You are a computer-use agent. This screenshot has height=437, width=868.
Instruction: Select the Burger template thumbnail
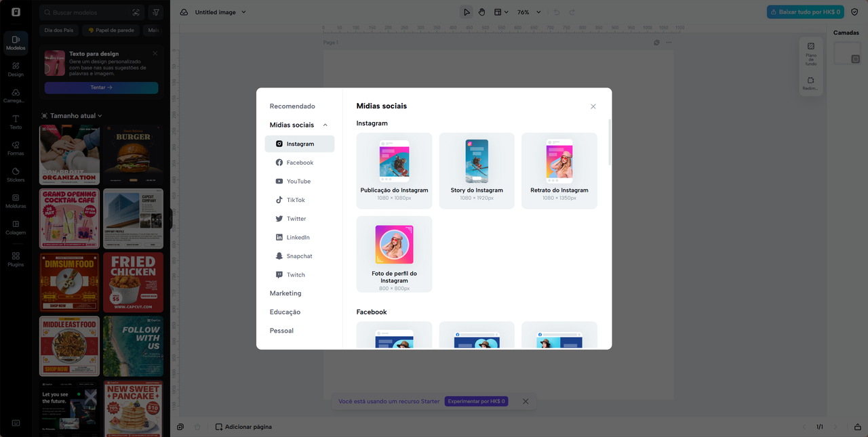pos(134,155)
